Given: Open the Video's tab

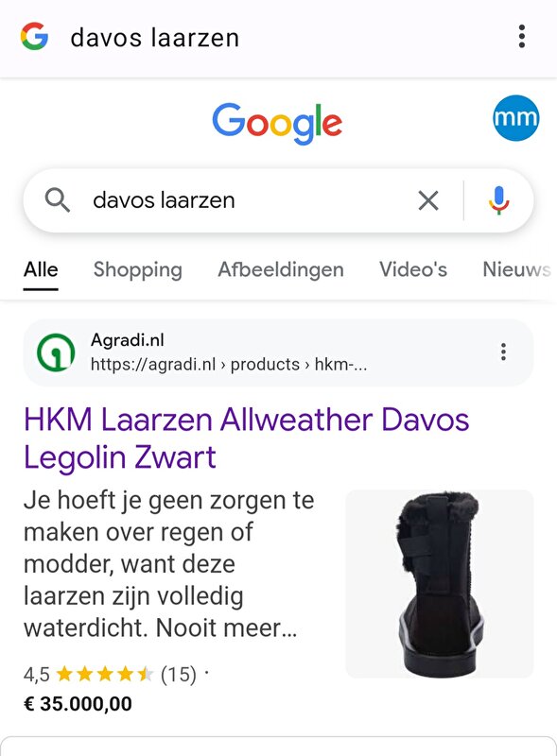Looking at the screenshot, I should coord(413,269).
